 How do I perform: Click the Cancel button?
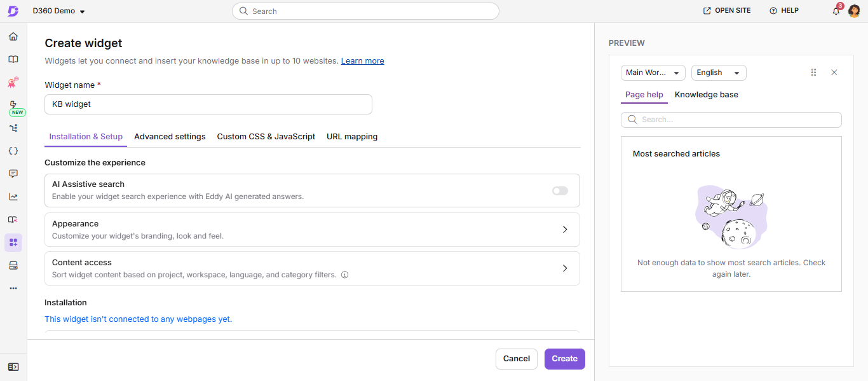click(x=517, y=359)
